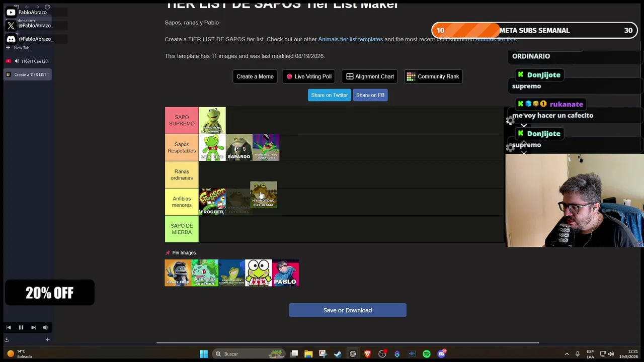The height and width of the screenshot is (362, 644).
Task: Click the microphone icon in system tray
Action: (578, 354)
